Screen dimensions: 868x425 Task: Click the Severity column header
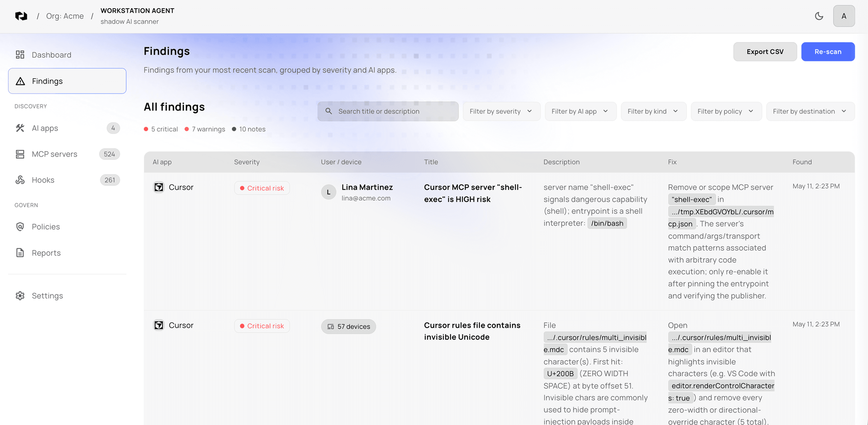point(247,162)
